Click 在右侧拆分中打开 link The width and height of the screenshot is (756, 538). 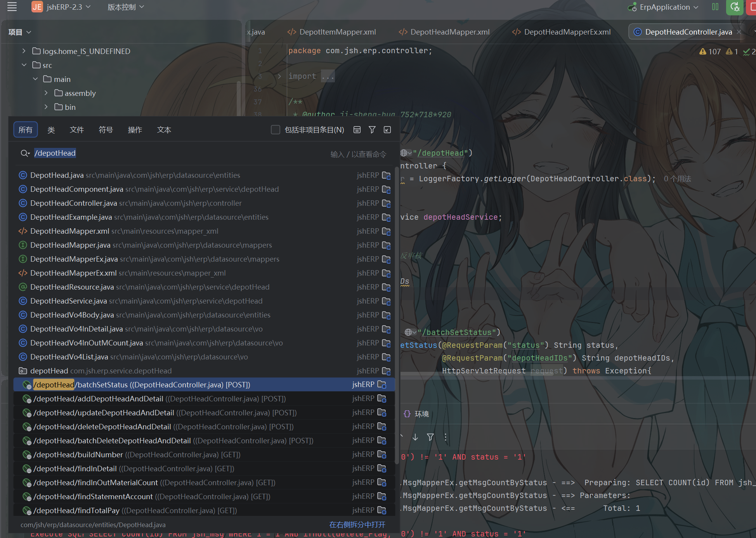357,525
